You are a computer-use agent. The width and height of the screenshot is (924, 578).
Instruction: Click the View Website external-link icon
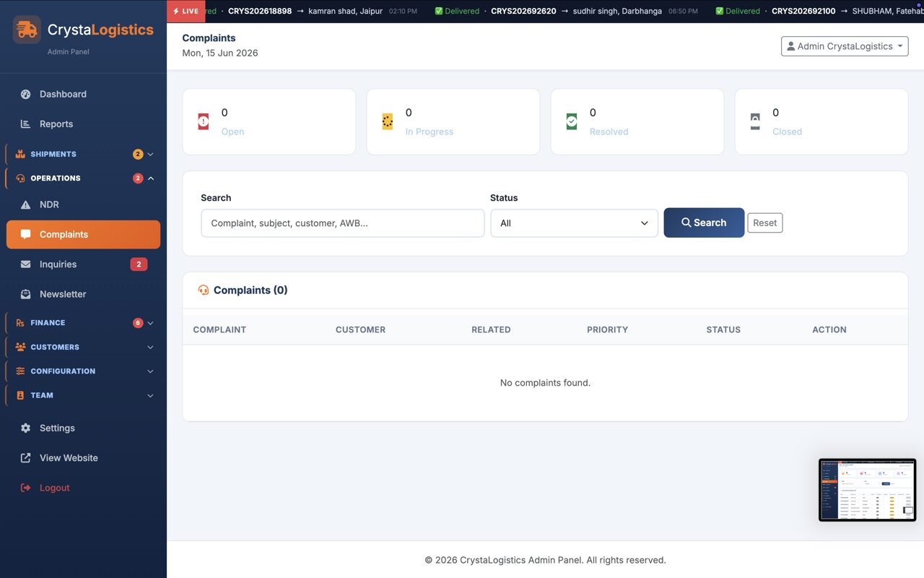pos(26,458)
